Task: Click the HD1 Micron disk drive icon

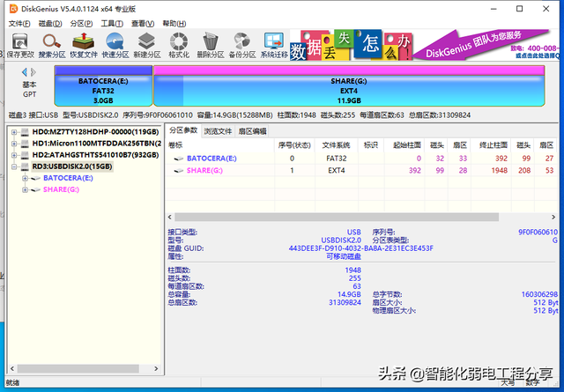Action: tap(25, 144)
